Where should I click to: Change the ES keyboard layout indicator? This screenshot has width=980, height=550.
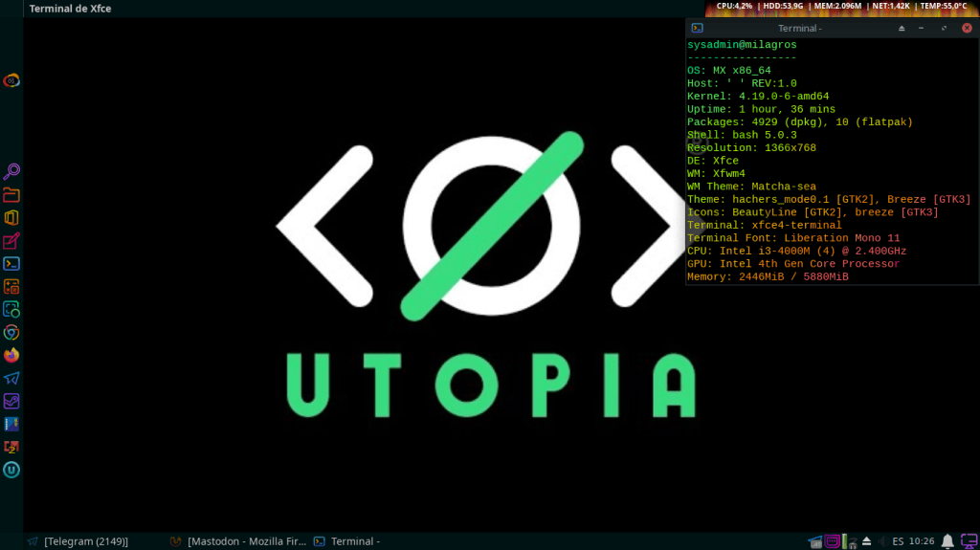point(898,541)
